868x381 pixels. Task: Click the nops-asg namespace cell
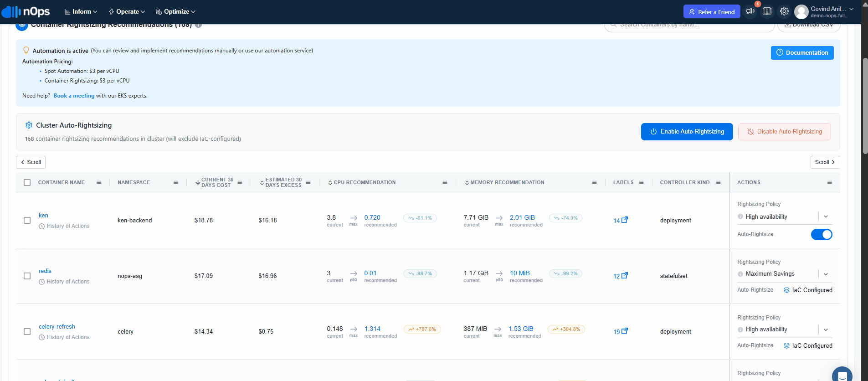pyautogui.click(x=130, y=276)
